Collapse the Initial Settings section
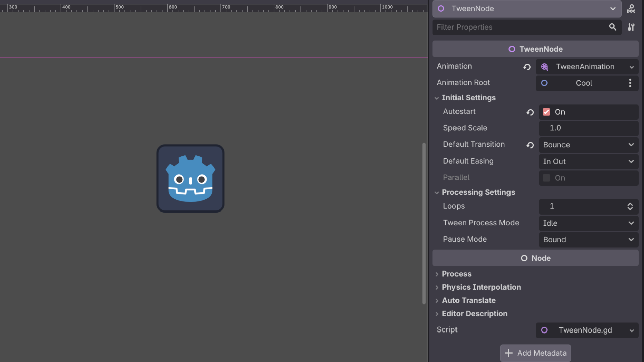Screen dimensions: 644x362 click(469, 98)
